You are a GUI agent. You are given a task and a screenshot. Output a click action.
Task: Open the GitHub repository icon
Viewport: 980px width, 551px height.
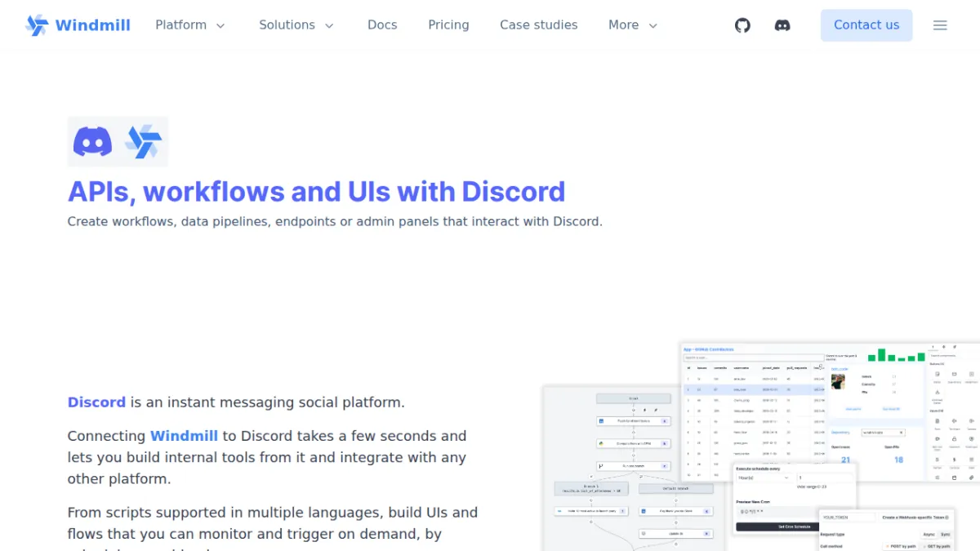point(742,25)
